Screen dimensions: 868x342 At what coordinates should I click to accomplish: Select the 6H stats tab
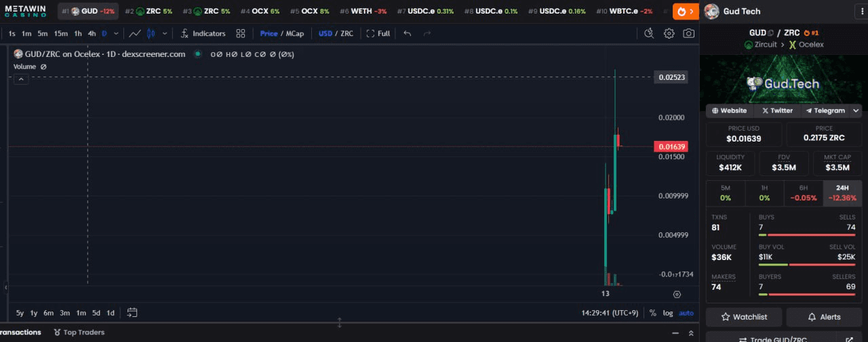(804, 193)
